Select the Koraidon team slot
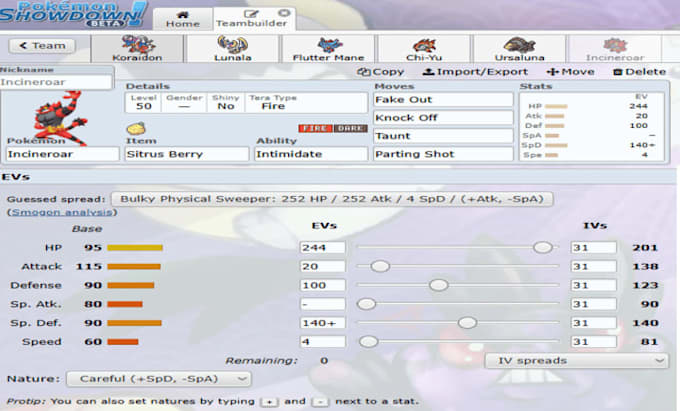The height and width of the screenshot is (411, 680). (x=137, y=49)
